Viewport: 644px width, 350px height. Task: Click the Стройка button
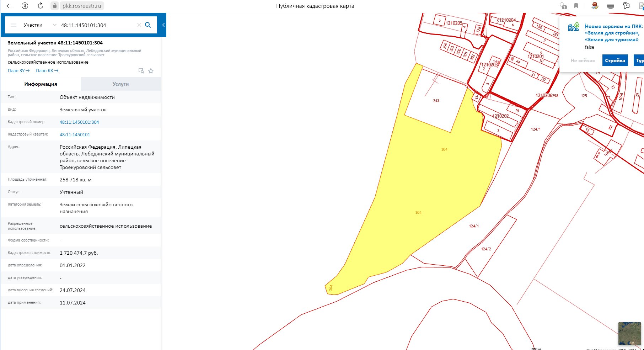click(x=615, y=60)
